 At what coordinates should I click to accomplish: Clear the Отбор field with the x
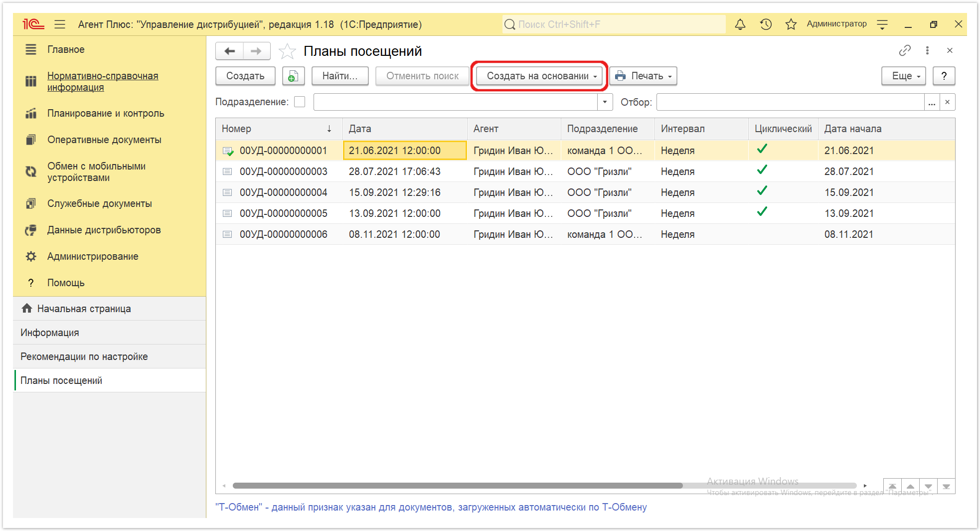tap(947, 102)
